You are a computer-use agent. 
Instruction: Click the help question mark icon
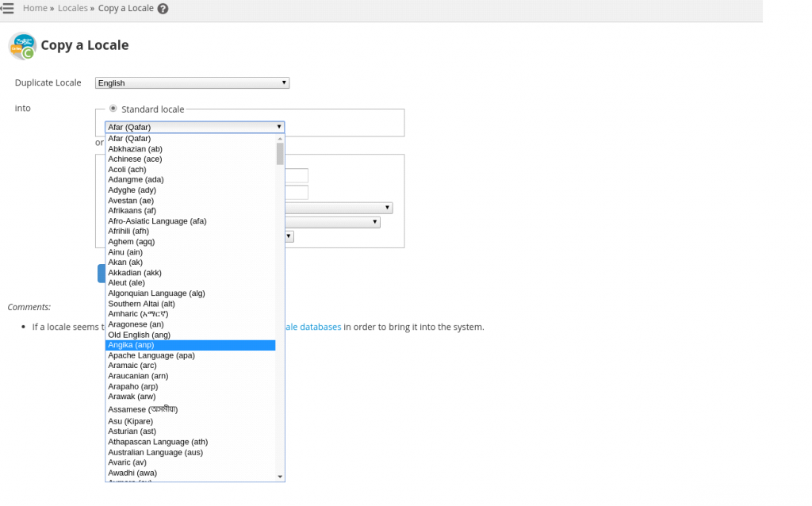click(x=163, y=9)
